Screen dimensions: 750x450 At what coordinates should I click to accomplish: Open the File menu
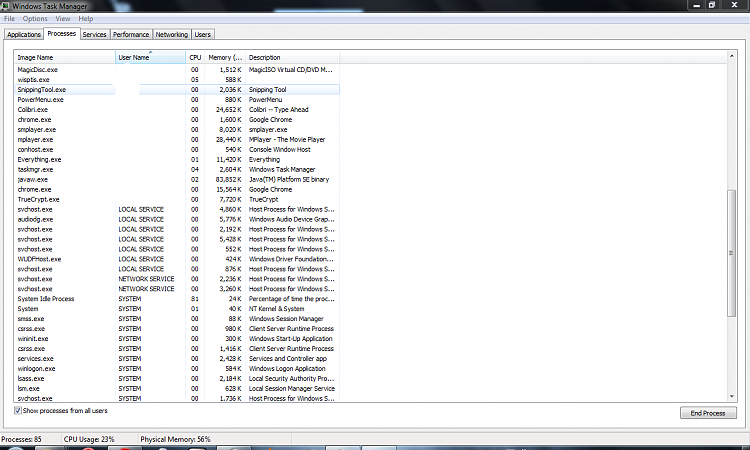[9, 19]
